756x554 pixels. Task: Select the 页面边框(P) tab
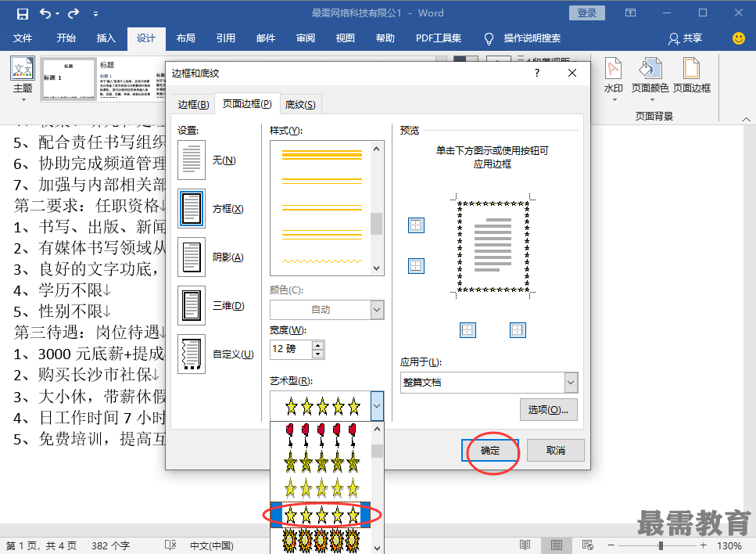click(247, 104)
